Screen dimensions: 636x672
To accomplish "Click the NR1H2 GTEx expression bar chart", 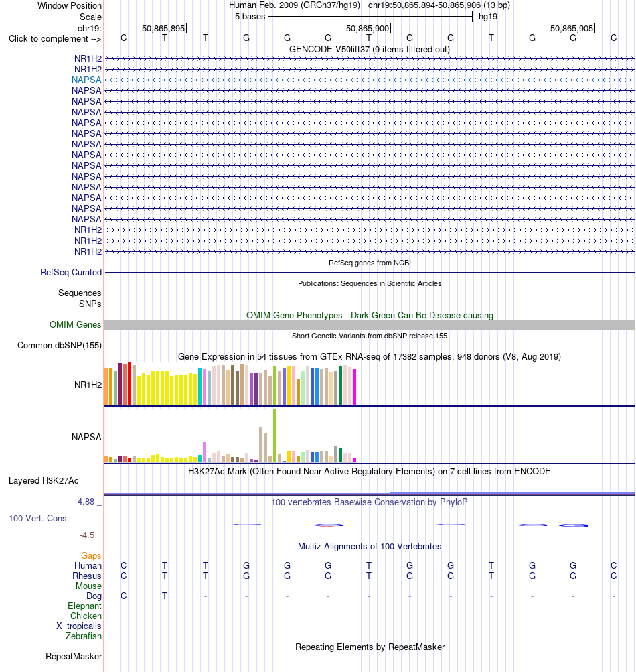I will point(230,384).
